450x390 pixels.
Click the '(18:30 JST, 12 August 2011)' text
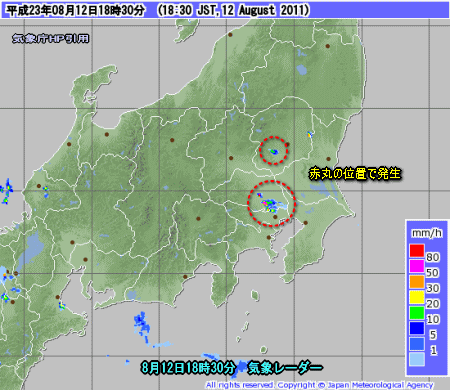tap(233, 10)
